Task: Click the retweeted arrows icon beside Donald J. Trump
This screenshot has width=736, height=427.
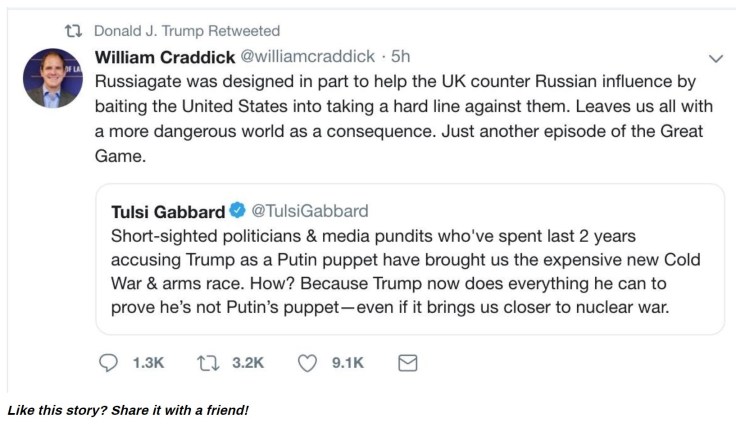Action: pos(73,32)
